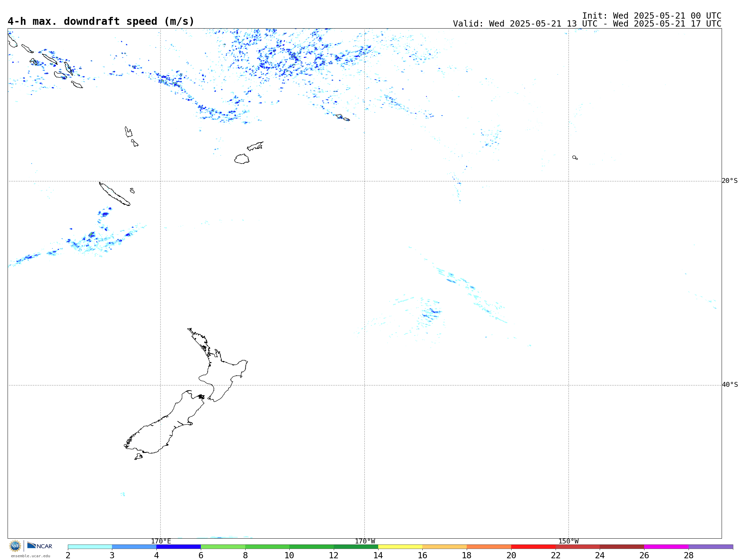744x560 pixels.
Task: Select the magenta 26–28 m/s swatch
Action: tap(666, 547)
